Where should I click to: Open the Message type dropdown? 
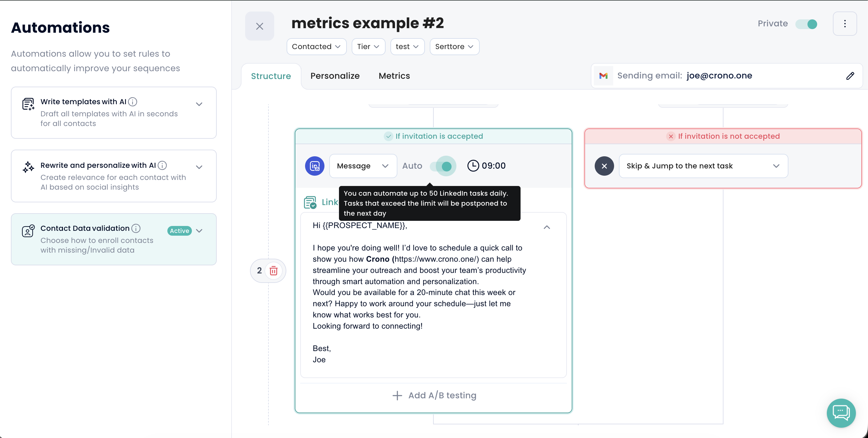click(x=363, y=166)
